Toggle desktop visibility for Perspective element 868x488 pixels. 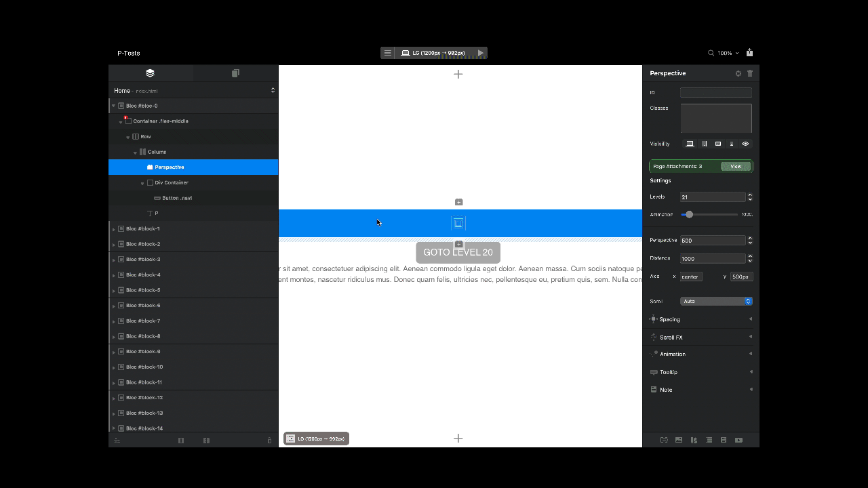(690, 144)
